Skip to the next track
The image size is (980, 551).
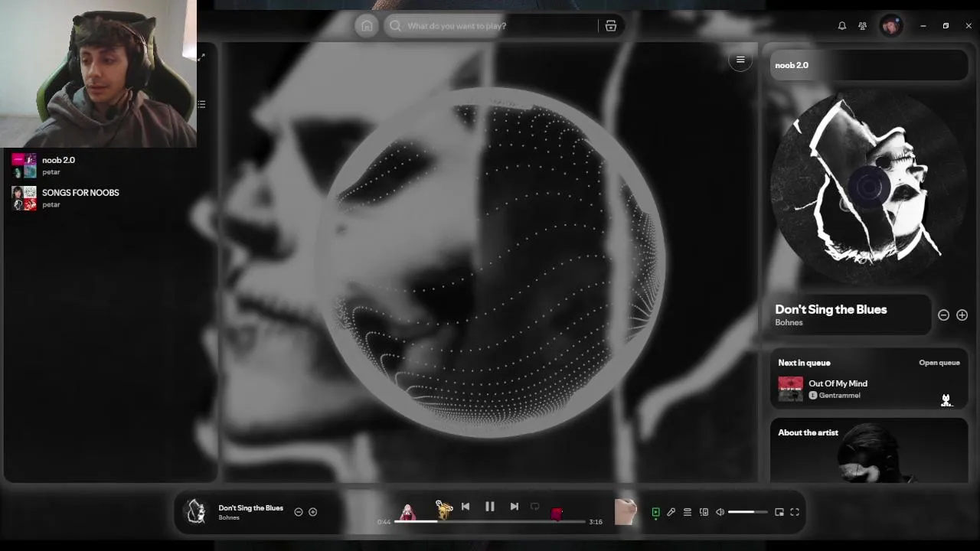click(514, 507)
